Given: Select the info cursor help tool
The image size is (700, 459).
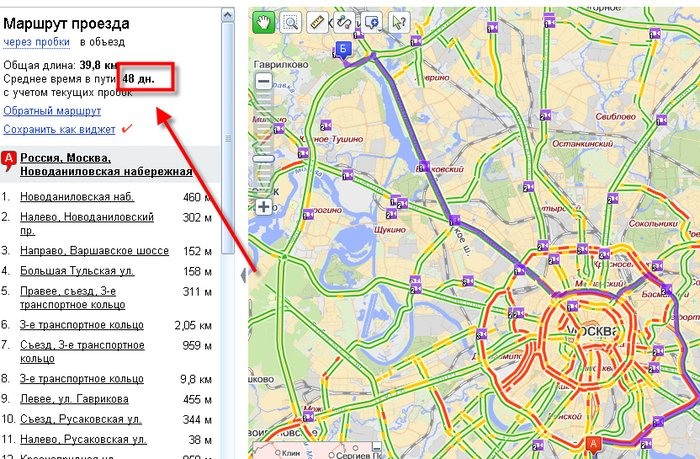Looking at the screenshot, I should [x=399, y=20].
